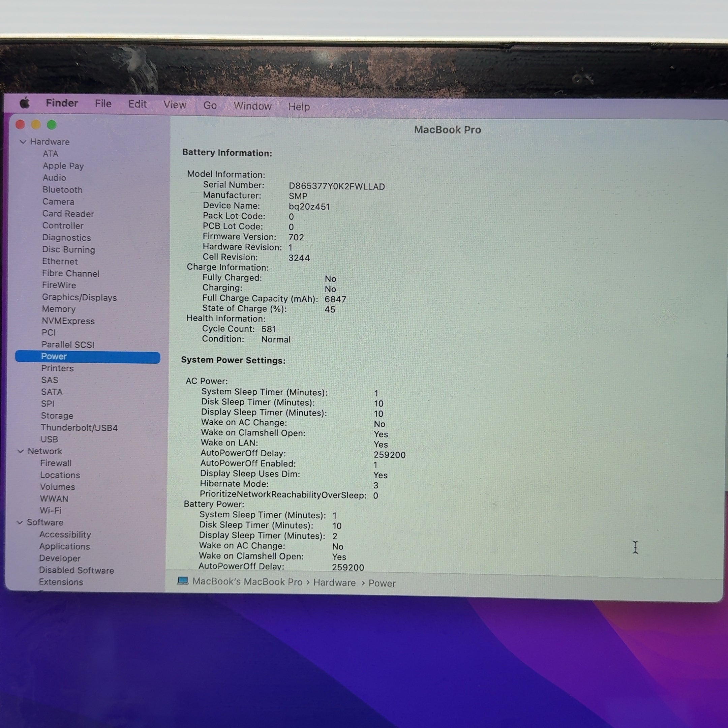Click the Device Name value bq20z451

point(309,207)
